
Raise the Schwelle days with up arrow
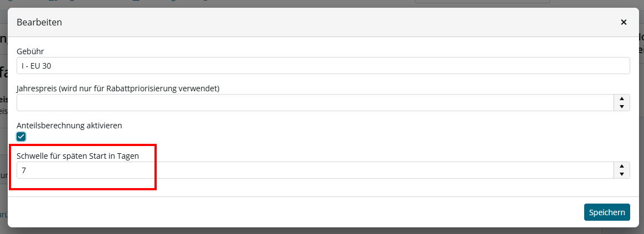point(621,166)
